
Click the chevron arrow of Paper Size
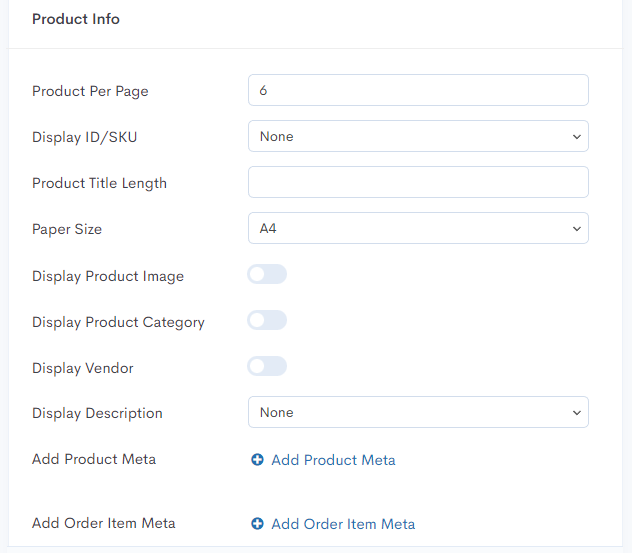(x=577, y=229)
